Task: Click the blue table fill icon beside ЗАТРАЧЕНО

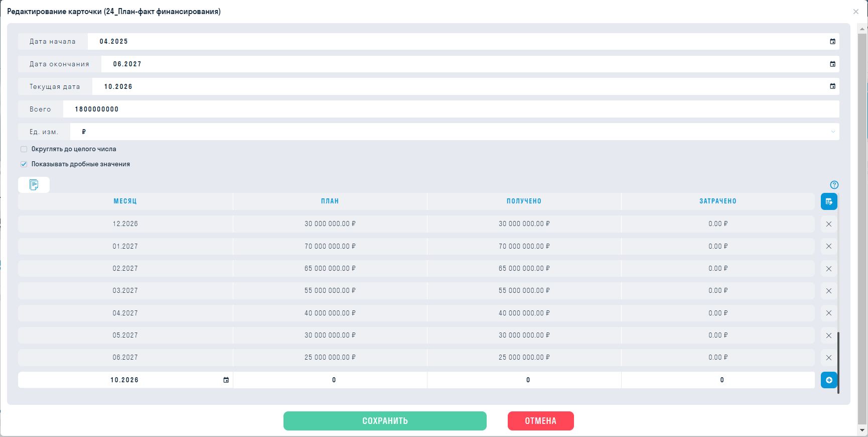Action: [x=829, y=201]
